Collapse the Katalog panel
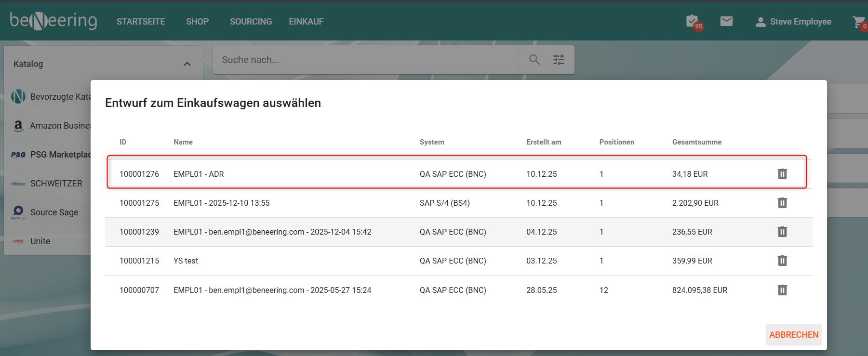Screen dimensions: 868x356 pos(187,64)
